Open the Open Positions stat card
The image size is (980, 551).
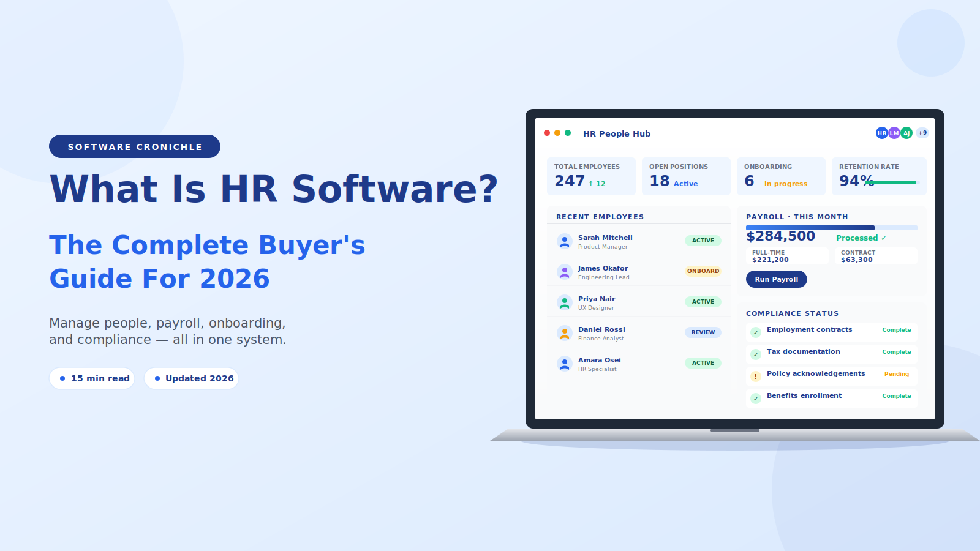tap(686, 176)
